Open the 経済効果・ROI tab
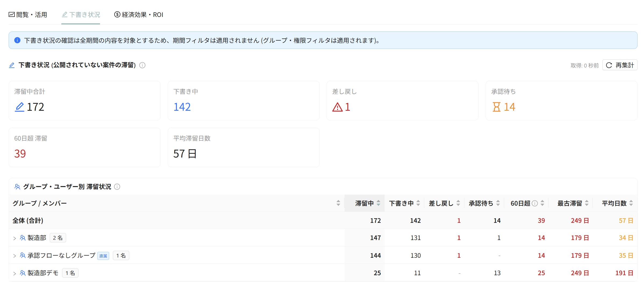 pos(139,15)
